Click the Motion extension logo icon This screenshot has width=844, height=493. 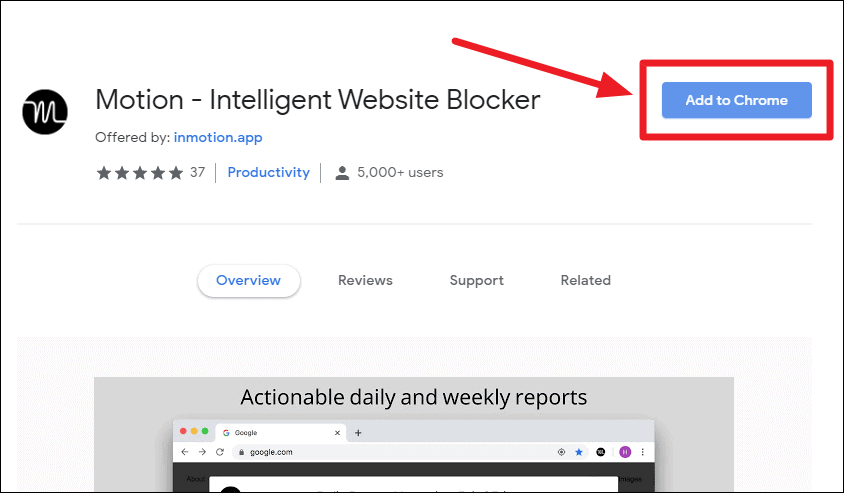pyautogui.click(x=45, y=112)
